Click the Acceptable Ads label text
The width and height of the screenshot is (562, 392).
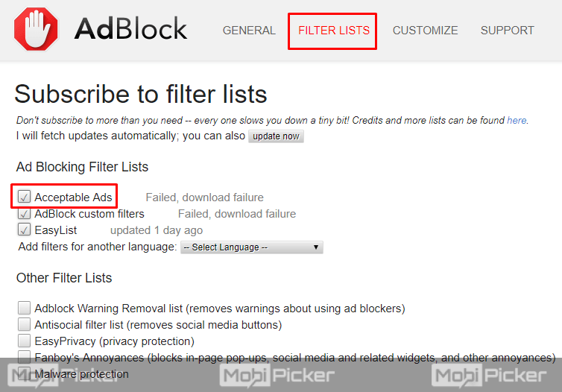coord(73,197)
